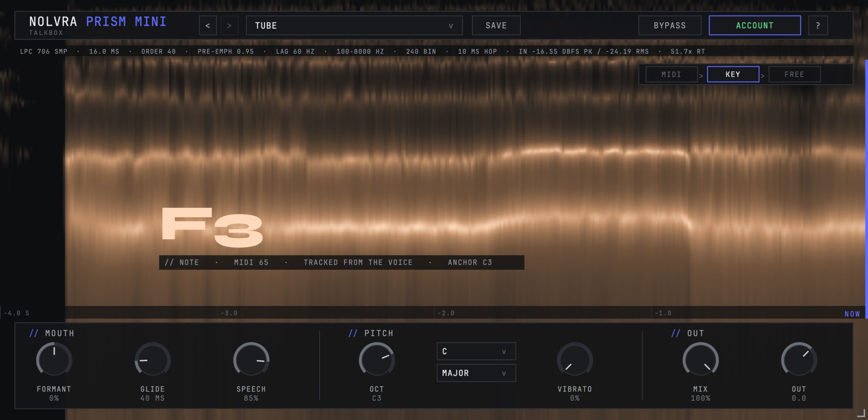Screen dimensions: 868x420
Task: Click the ORDER 40 status entry
Action: (159, 51)
